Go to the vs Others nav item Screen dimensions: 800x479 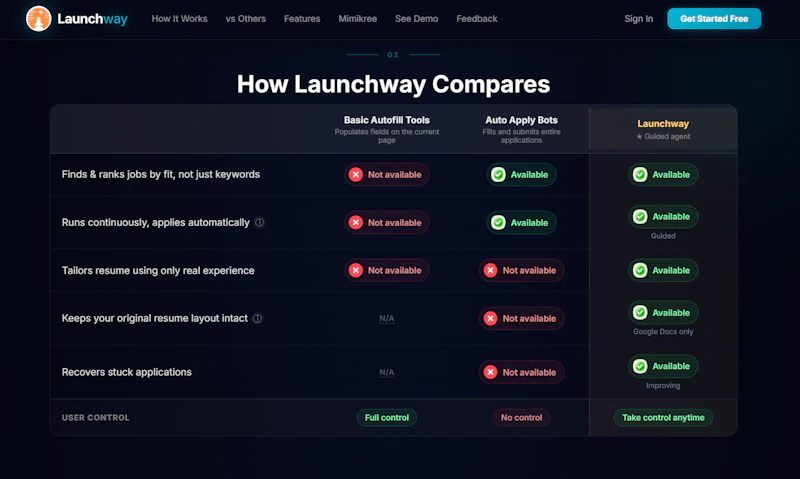pyautogui.click(x=245, y=19)
